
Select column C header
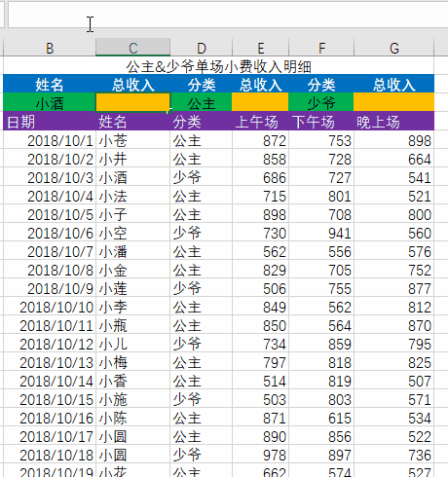point(132,48)
